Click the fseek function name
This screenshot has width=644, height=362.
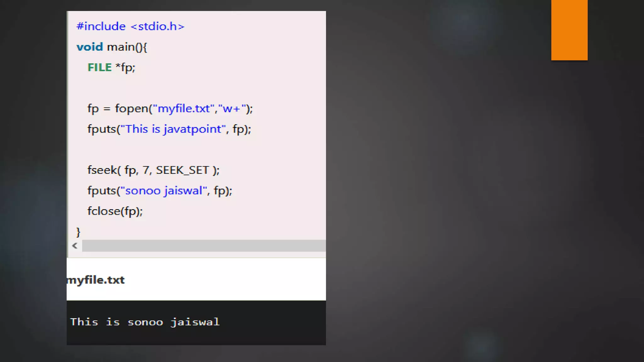pyautogui.click(x=102, y=170)
